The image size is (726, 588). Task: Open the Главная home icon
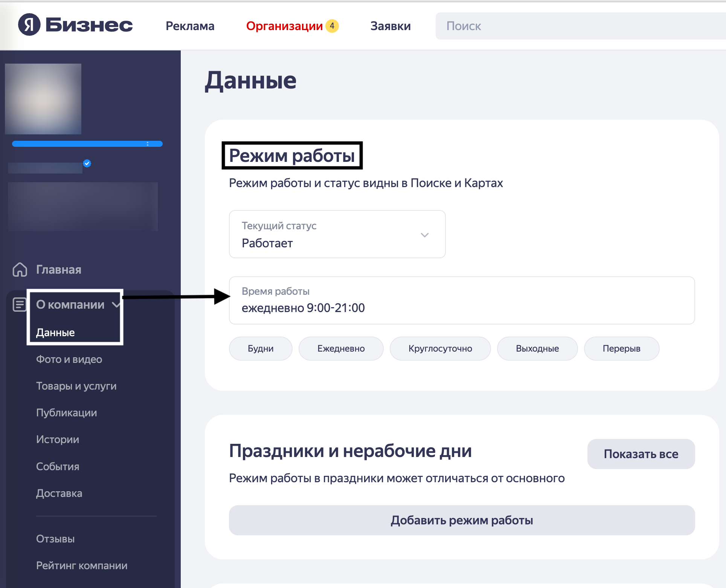[20, 270]
